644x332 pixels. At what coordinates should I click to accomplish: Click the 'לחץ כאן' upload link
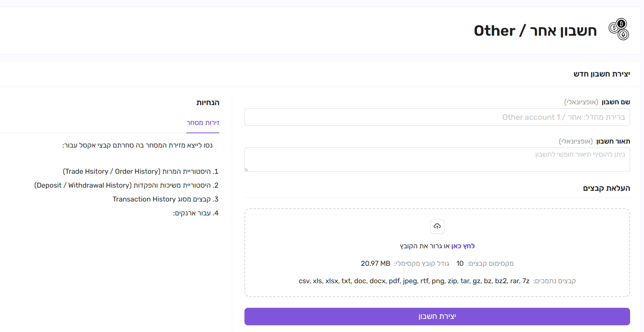[463, 246]
